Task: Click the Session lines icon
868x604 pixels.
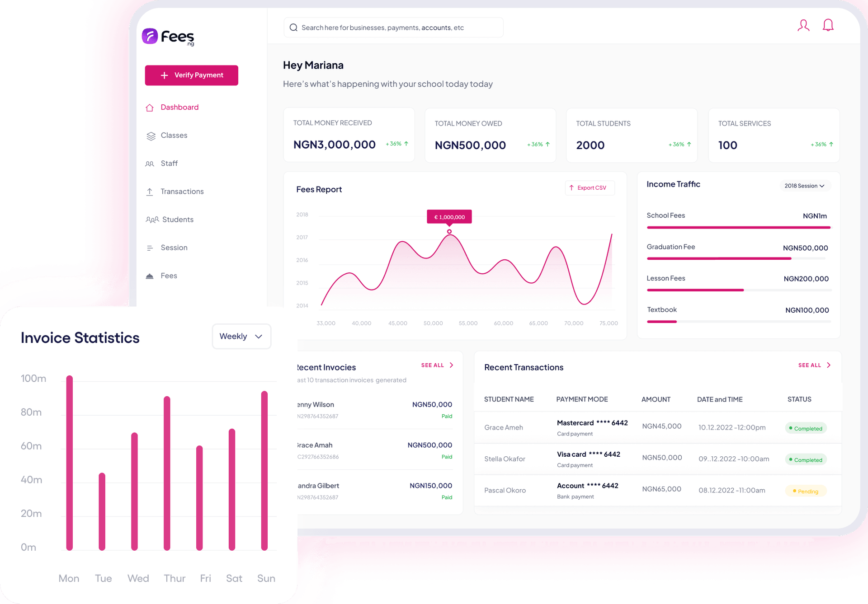Action: pos(150,248)
